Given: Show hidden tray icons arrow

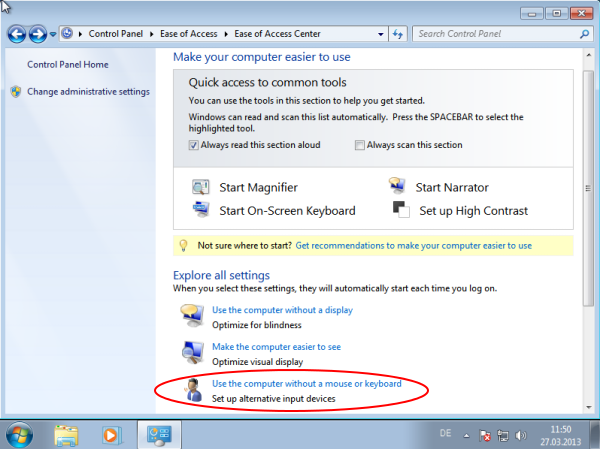Looking at the screenshot, I should coord(466,435).
